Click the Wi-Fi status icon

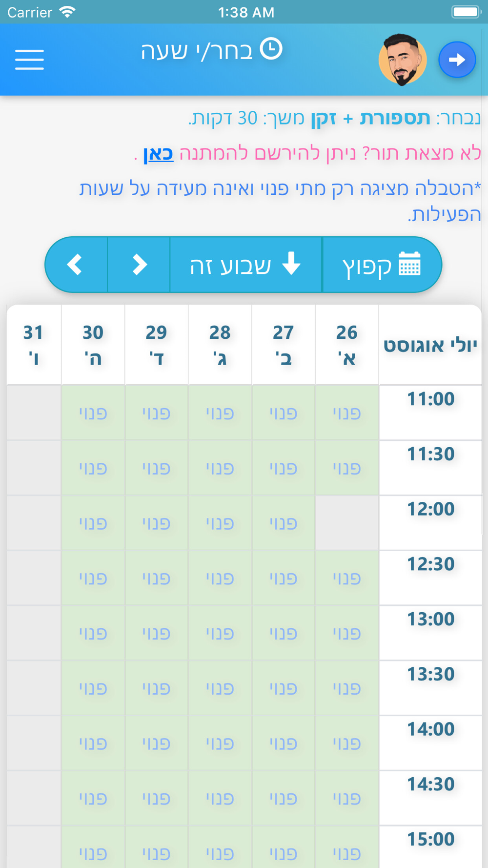(67, 12)
